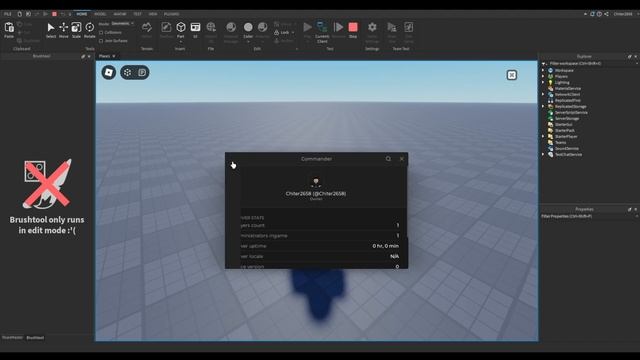Screen dimensions: 640x360
Task: Close the Explorer panel
Action: [636, 56]
